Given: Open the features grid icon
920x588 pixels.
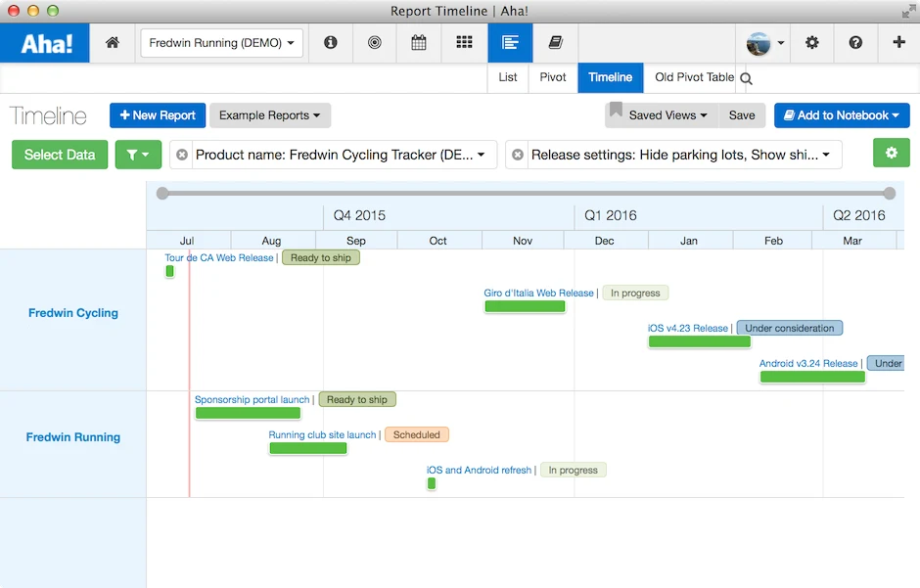Looking at the screenshot, I should (464, 42).
